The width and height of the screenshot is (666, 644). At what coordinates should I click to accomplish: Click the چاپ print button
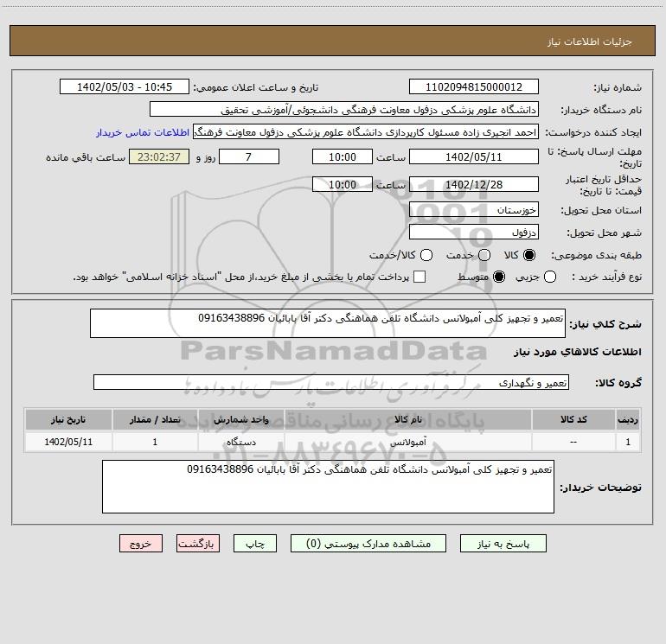point(255,544)
